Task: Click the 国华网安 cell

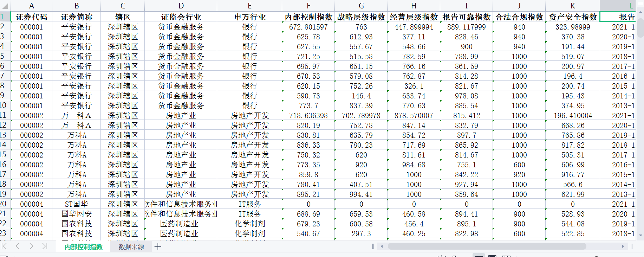Action: pos(77,214)
